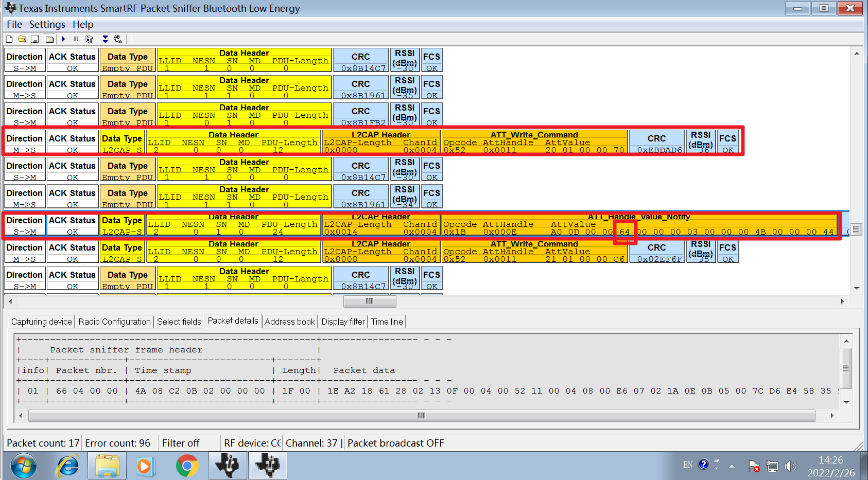Open the volume control tray icon
868x480 pixels.
click(790, 466)
